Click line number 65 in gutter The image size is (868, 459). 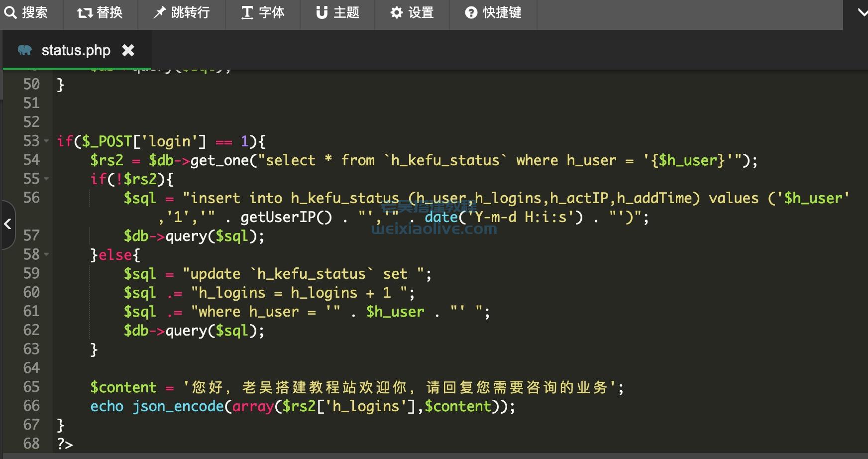(x=31, y=387)
